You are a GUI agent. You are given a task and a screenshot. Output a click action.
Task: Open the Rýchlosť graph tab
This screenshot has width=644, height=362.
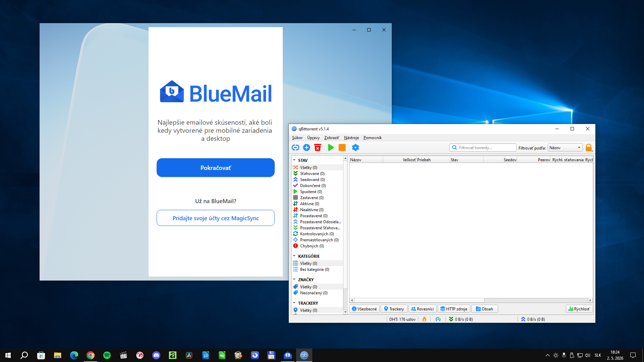579,309
